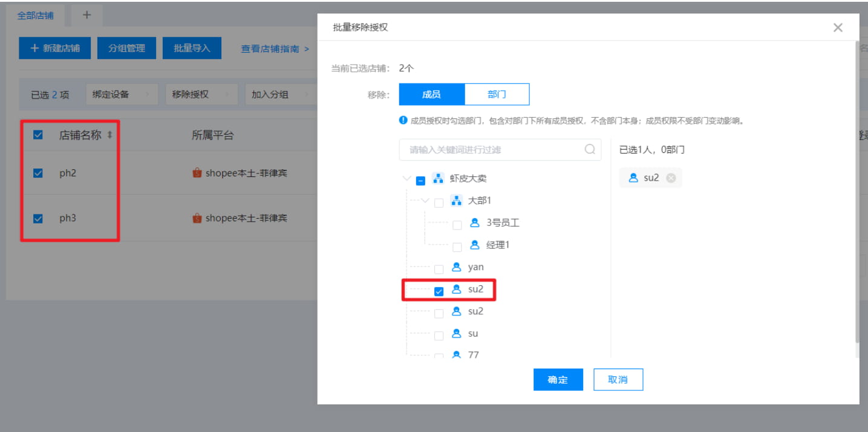Screen dimensions: 868x432
Task: Open the 移除授权 dropdown
Action: click(201, 94)
